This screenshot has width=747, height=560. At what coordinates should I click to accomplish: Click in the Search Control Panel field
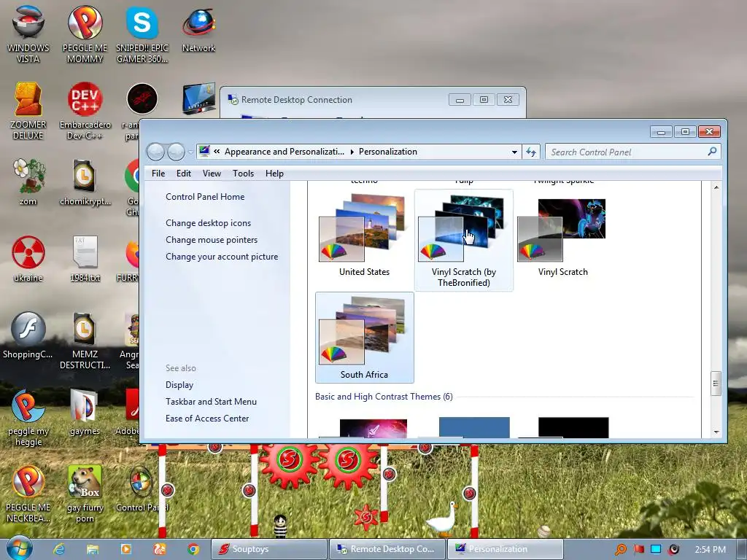(627, 152)
